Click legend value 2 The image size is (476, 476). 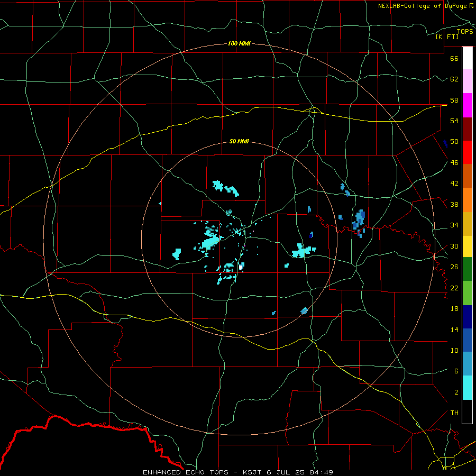[x=456, y=392]
